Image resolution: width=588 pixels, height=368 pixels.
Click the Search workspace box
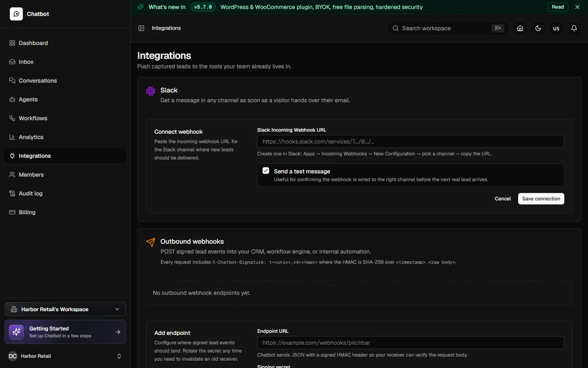(448, 28)
